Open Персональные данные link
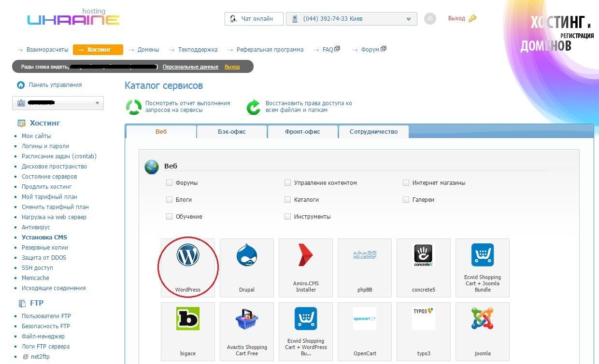This screenshot has width=599, height=364. (x=190, y=67)
